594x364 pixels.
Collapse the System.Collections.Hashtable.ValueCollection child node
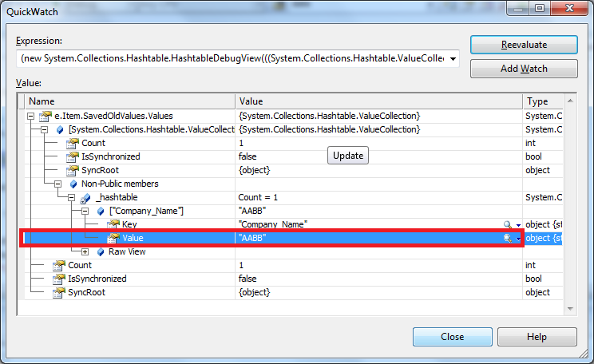[x=45, y=130]
